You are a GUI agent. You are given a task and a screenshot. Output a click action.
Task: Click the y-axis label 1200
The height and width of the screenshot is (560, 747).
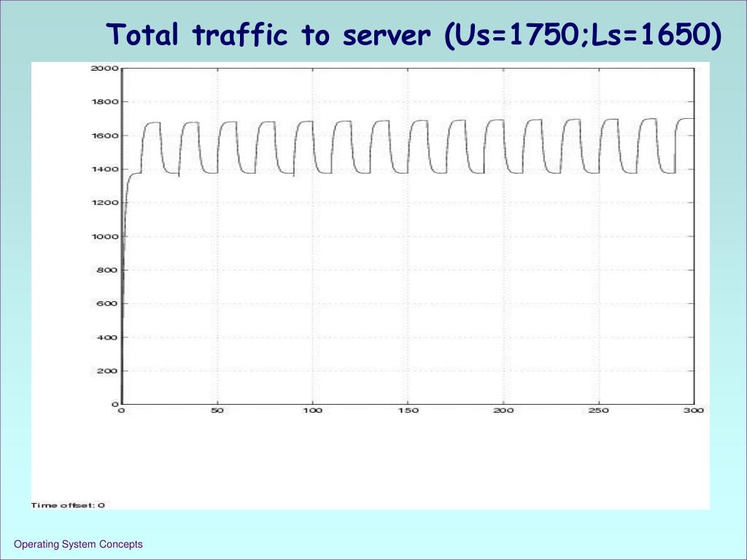(x=104, y=203)
